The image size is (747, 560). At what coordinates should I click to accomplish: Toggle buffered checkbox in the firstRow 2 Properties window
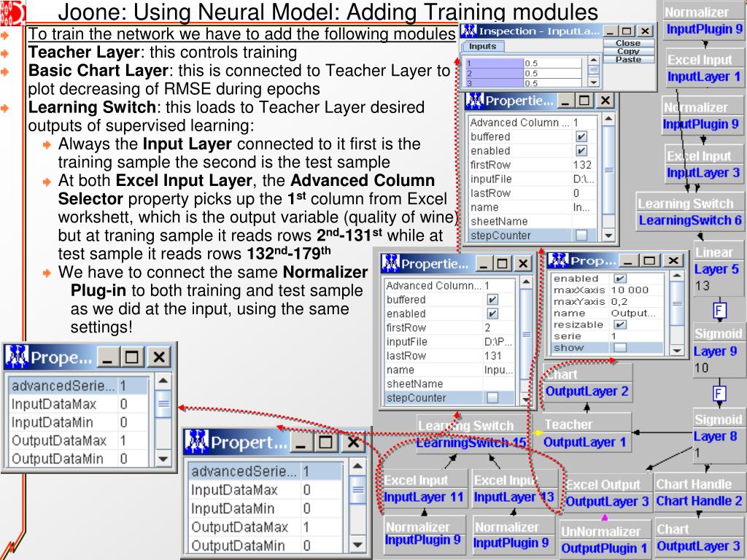[492, 300]
